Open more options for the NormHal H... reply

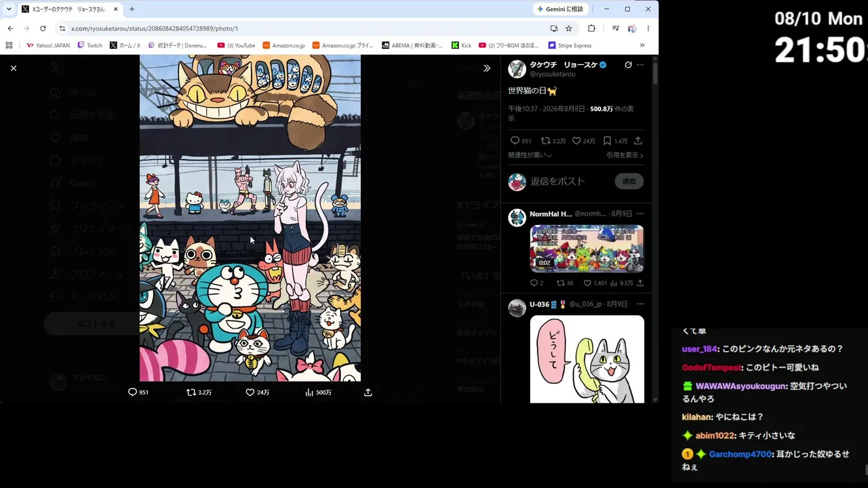point(640,214)
